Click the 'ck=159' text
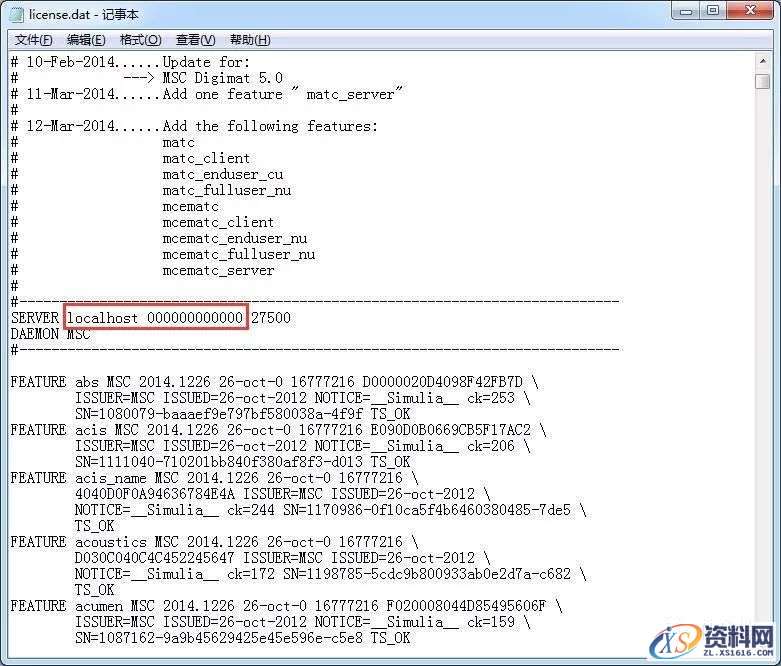The height and width of the screenshot is (666, 781). click(x=491, y=622)
